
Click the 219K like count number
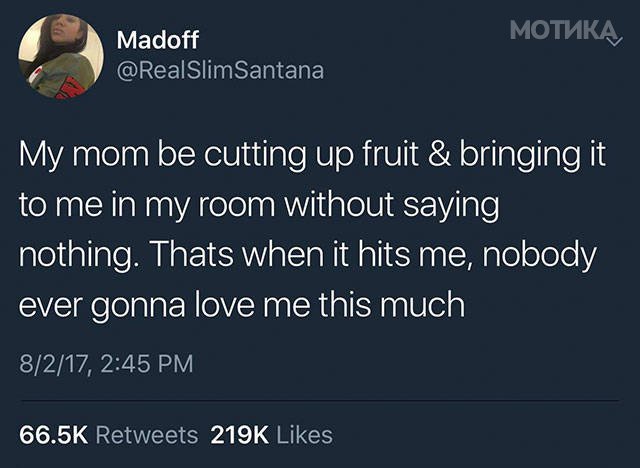coord(240,435)
